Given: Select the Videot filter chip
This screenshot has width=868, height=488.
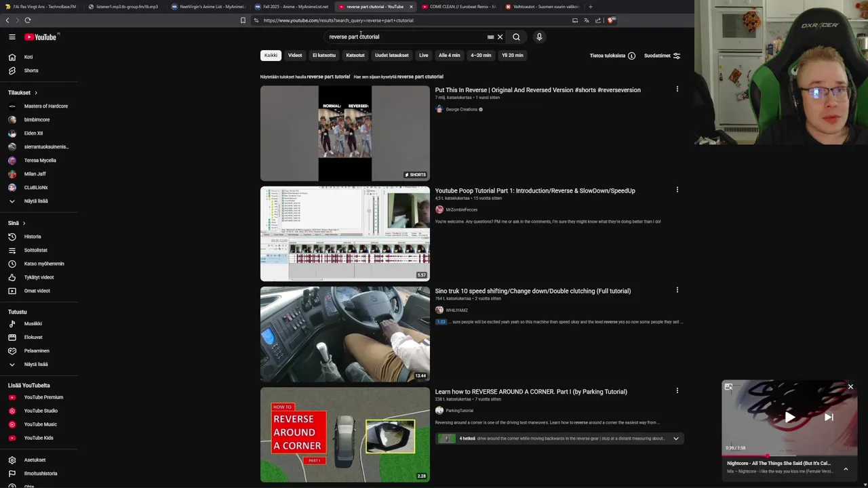Looking at the screenshot, I should (x=295, y=55).
